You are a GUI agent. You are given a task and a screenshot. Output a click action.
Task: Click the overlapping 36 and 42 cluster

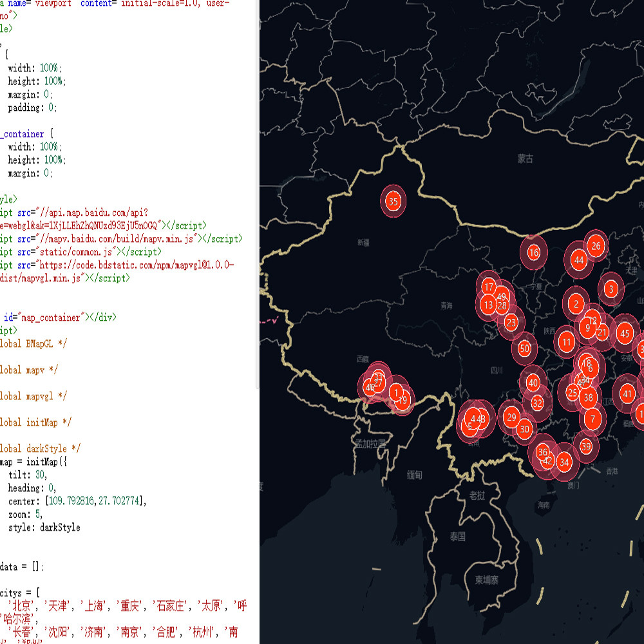pyautogui.click(x=544, y=457)
